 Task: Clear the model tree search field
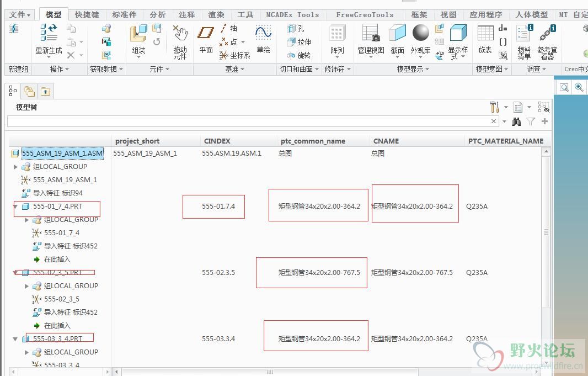[494, 121]
